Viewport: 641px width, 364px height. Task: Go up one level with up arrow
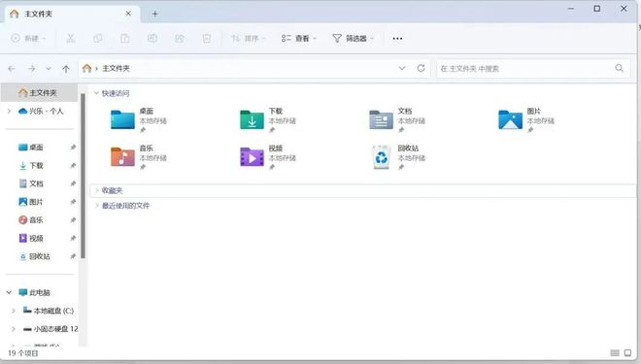pyautogui.click(x=66, y=69)
